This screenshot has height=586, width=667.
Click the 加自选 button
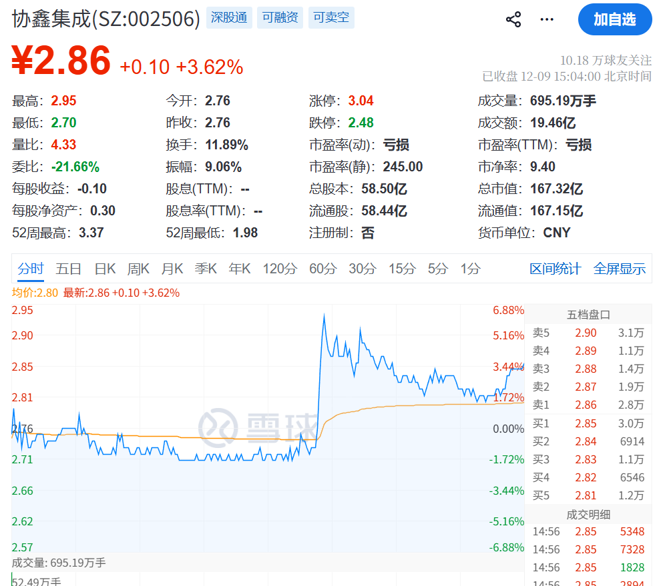click(614, 19)
